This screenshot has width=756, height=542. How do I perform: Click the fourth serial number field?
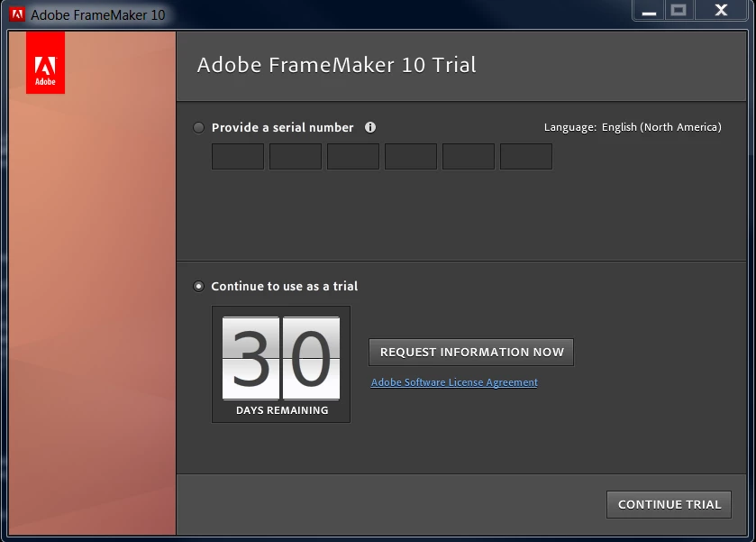point(411,156)
